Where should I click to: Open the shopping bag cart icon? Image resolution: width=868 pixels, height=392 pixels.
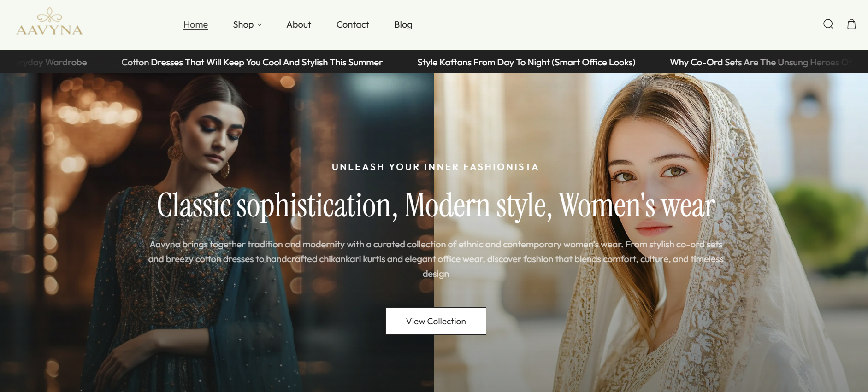click(851, 24)
